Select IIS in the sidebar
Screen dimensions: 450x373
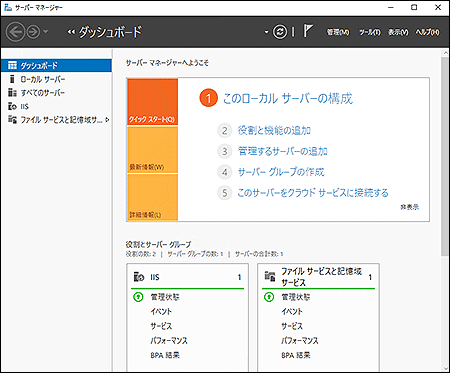coord(56,106)
